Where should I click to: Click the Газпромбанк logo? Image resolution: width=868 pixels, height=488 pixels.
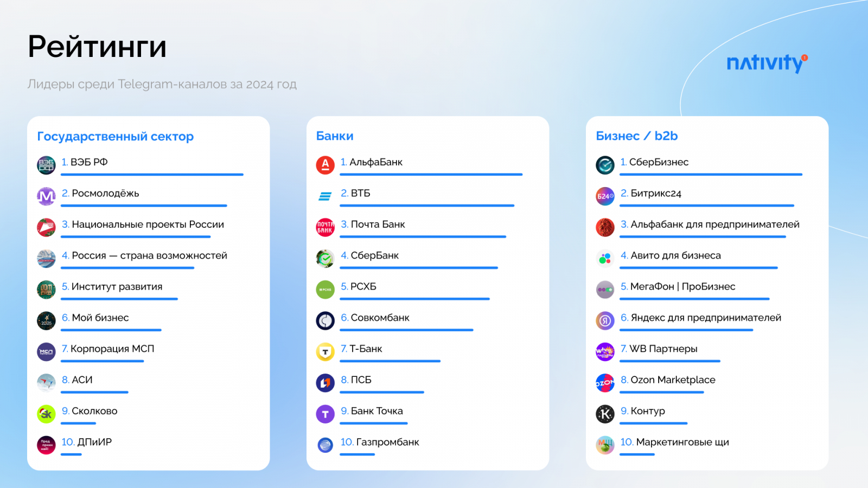325,445
